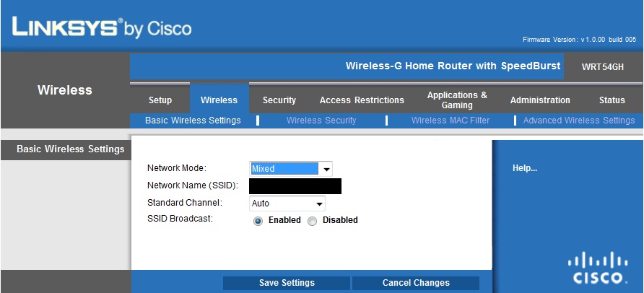Open the Standard Channel dropdown

point(287,204)
